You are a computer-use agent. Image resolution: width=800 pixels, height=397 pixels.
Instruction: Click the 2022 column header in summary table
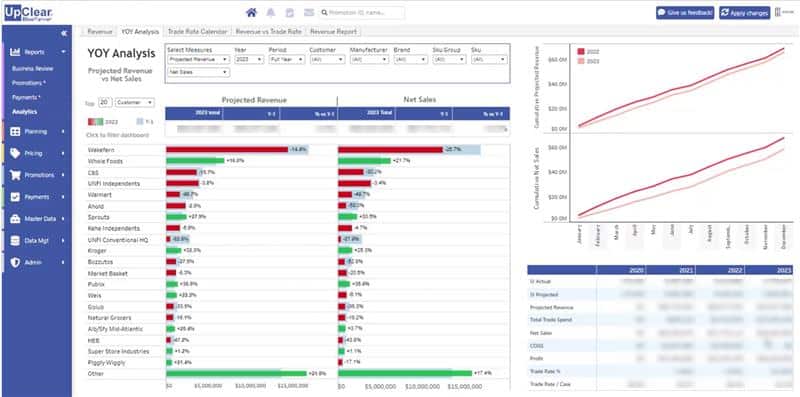click(719, 270)
